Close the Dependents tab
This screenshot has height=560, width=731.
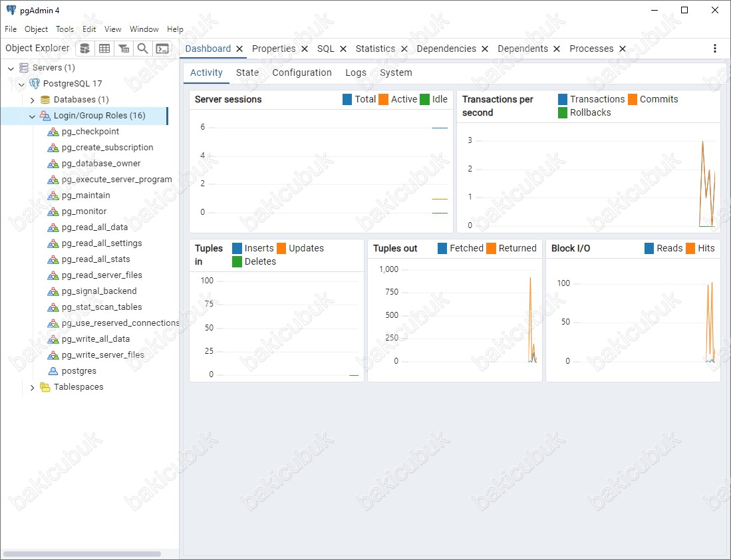(557, 49)
